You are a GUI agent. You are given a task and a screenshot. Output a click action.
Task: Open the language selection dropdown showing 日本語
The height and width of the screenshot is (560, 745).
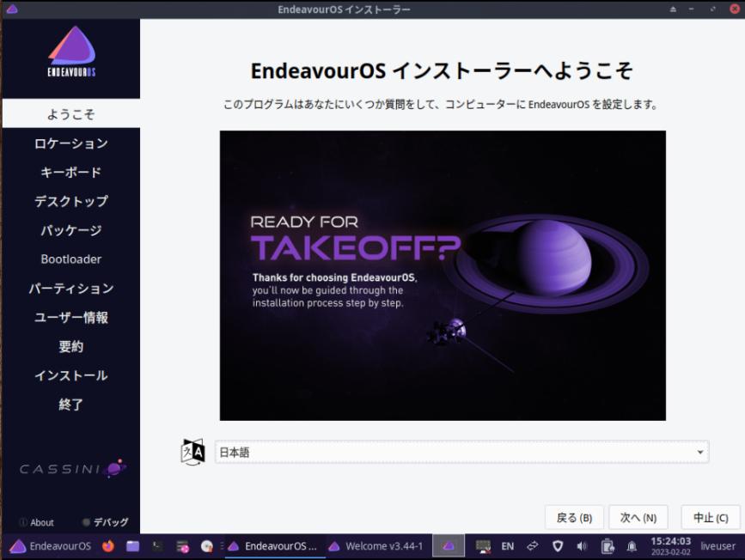(461, 452)
